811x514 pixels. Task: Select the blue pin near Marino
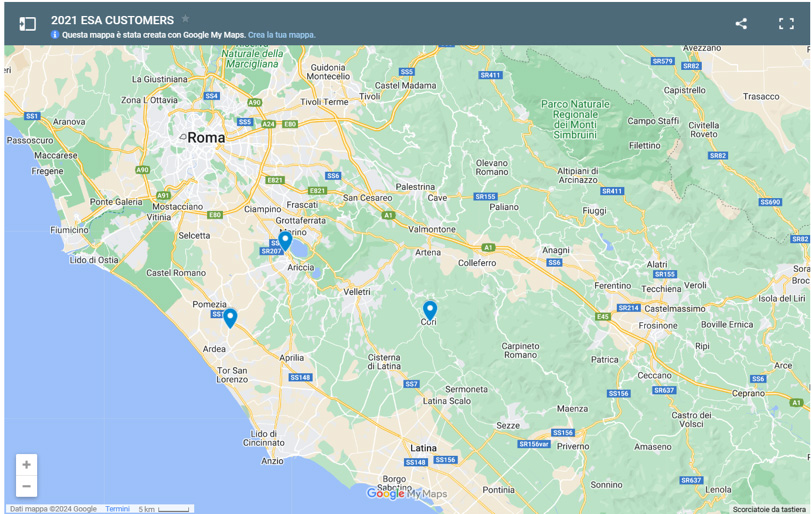point(285,240)
